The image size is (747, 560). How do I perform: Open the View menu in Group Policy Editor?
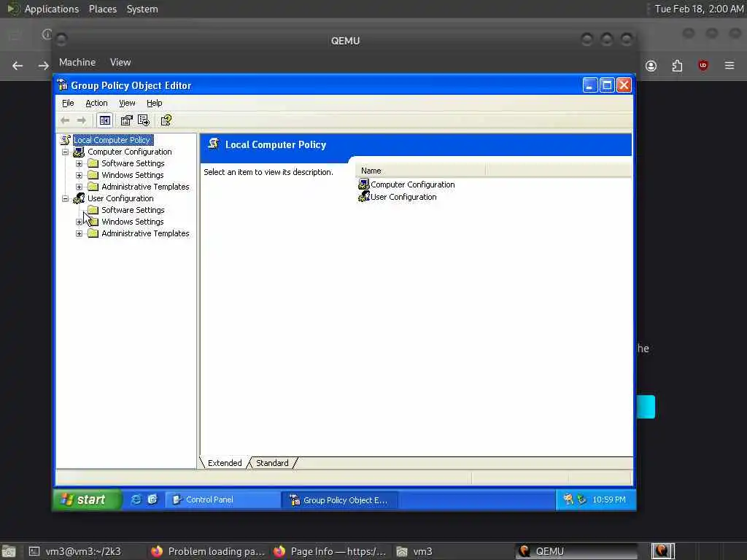pyautogui.click(x=127, y=103)
